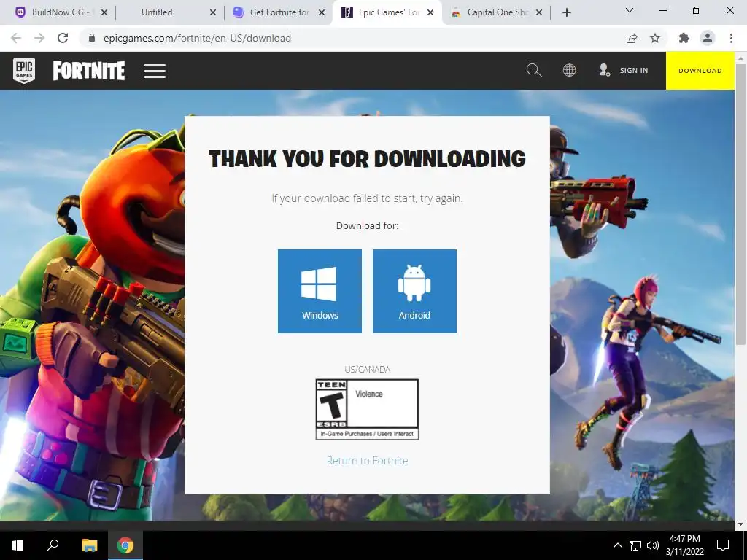Close the Get Fortnite for tab
This screenshot has height=560, width=747.
click(322, 12)
